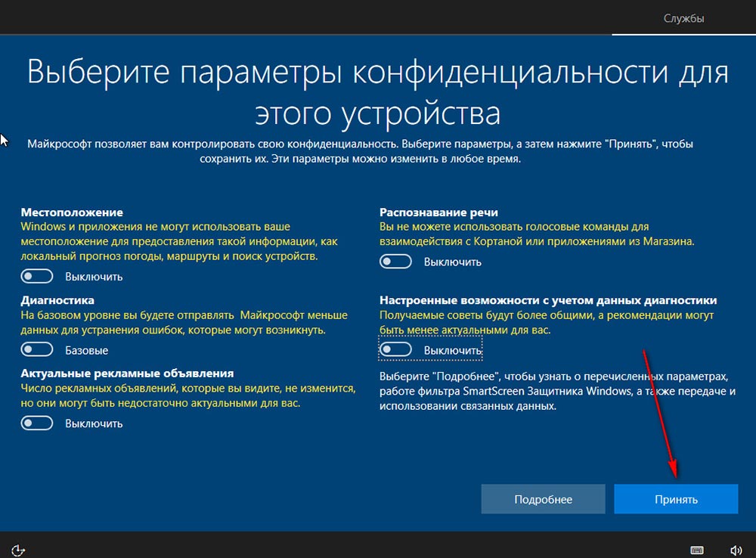Toggle the Актуальные рекламные объявления switch
The width and height of the screenshot is (756, 558).
[36, 423]
